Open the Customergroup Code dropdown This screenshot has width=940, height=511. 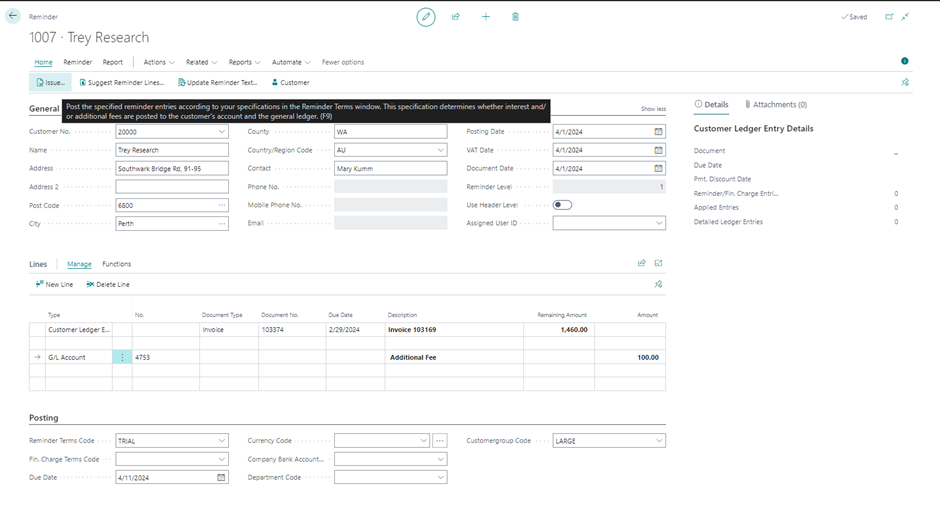click(x=659, y=441)
